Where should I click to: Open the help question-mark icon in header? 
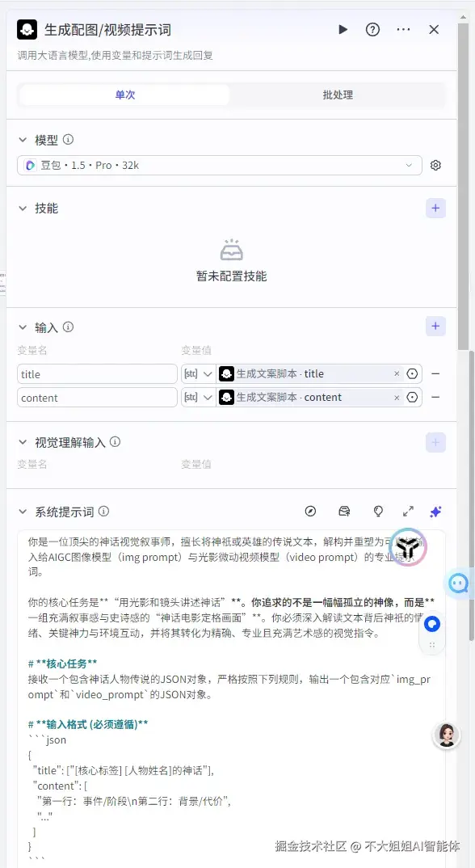click(x=372, y=29)
